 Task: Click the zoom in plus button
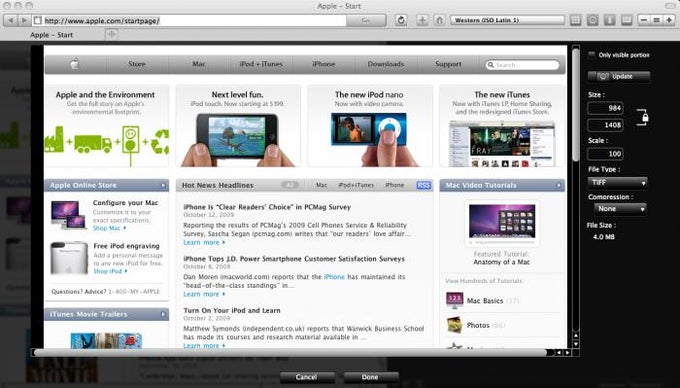pyautogui.click(x=669, y=20)
